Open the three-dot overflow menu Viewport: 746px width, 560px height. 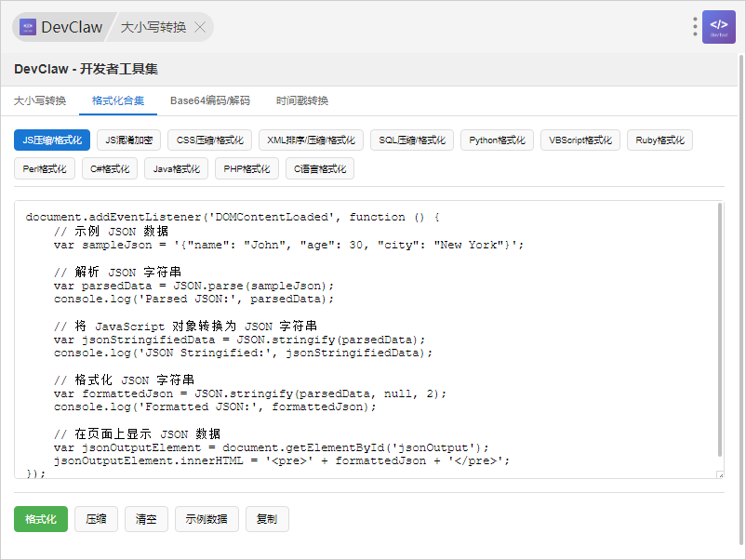[x=695, y=27]
